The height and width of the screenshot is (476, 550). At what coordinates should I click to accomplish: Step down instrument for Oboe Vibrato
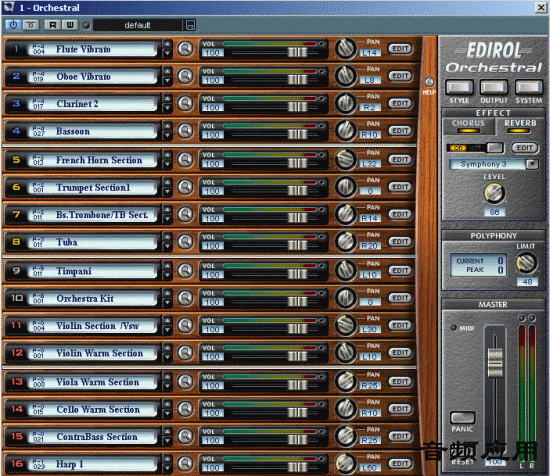(167, 81)
